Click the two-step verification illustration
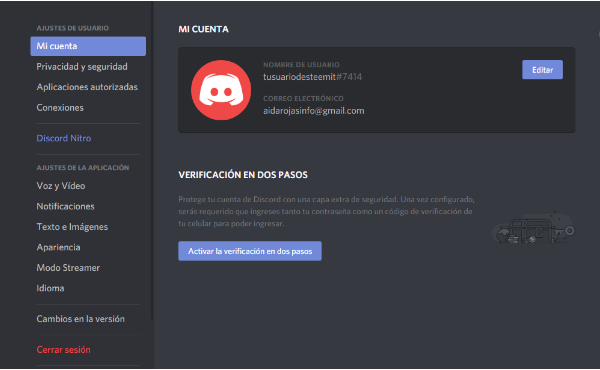Image resolution: width=600 pixels, height=370 pixels. tap(533, 227)
